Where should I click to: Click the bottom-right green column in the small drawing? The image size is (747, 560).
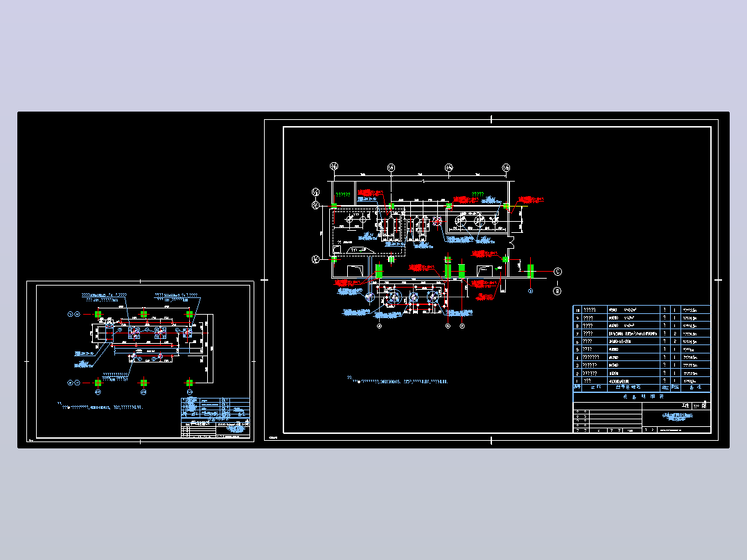coord(190,383)
